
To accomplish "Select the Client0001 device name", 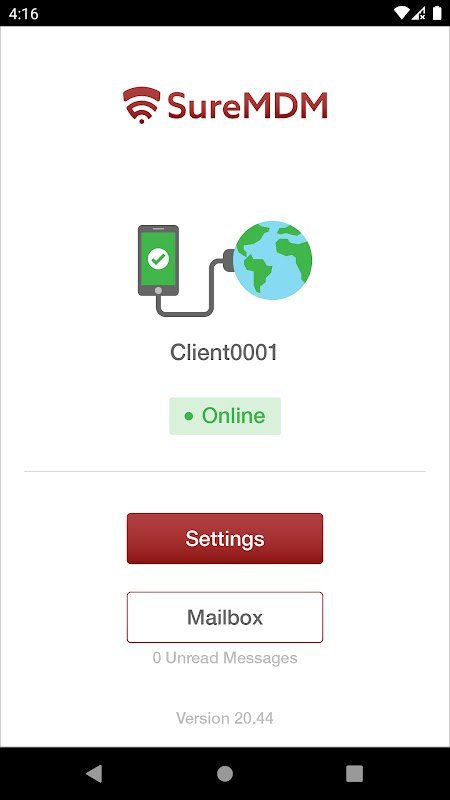I will click(x=224, y=353).
